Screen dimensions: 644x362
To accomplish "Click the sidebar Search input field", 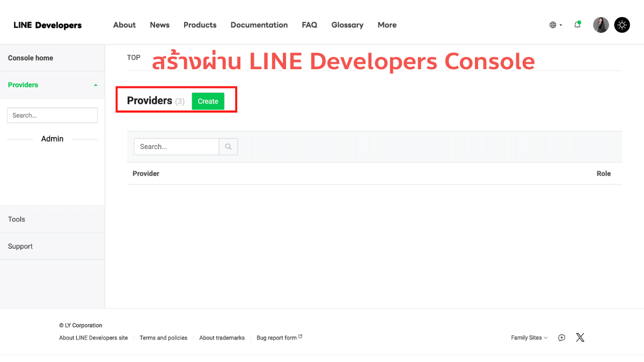I will point(52,115).
